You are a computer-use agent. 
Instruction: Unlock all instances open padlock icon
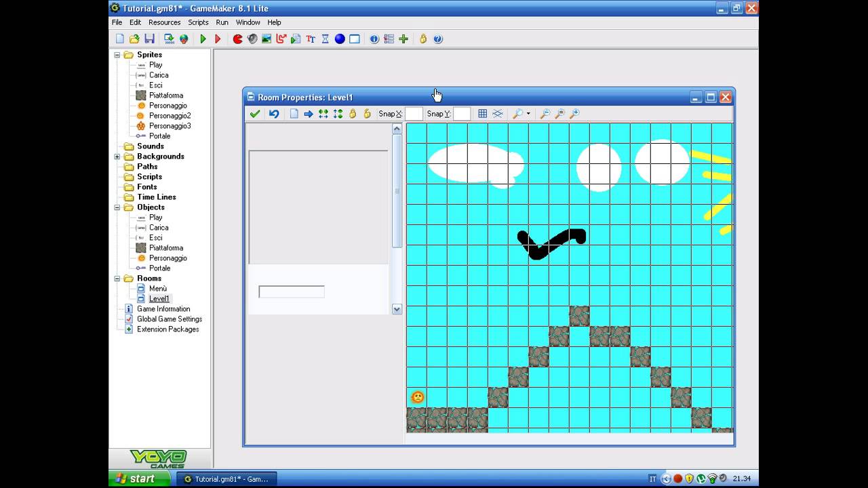click(x=368, y=114)
